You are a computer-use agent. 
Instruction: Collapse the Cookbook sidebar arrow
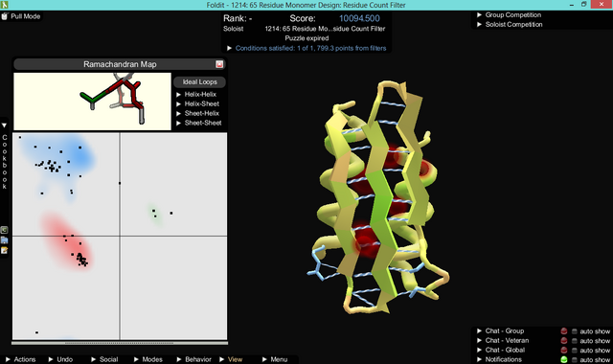click(4, 125)
